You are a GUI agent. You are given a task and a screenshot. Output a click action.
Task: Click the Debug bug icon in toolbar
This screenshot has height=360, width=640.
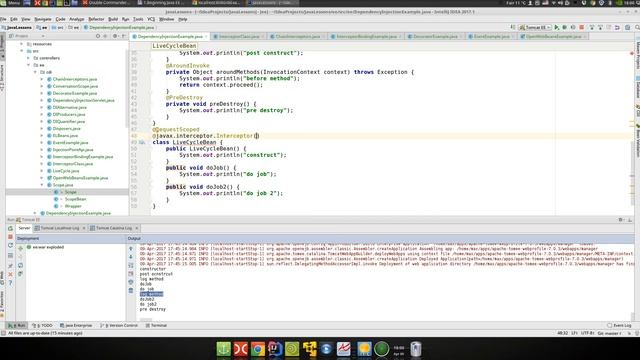click(x=565, y=27)
